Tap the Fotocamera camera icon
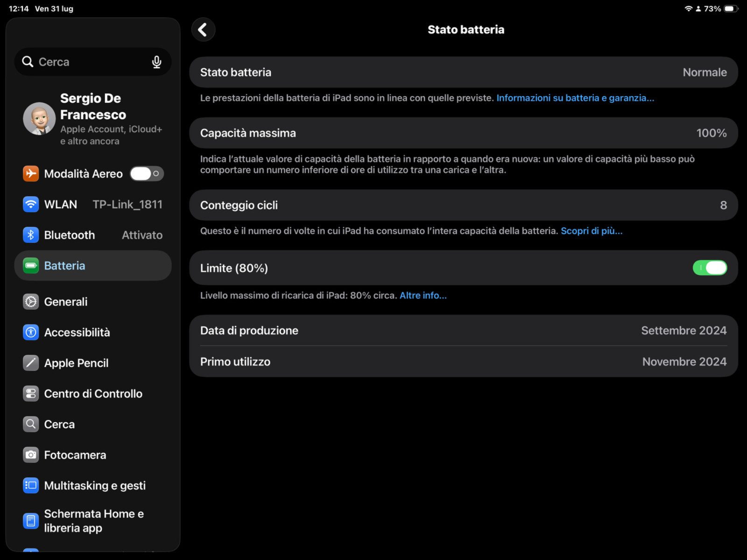The width and height of the screenshot is (747, 560). (x=31, y=455)
